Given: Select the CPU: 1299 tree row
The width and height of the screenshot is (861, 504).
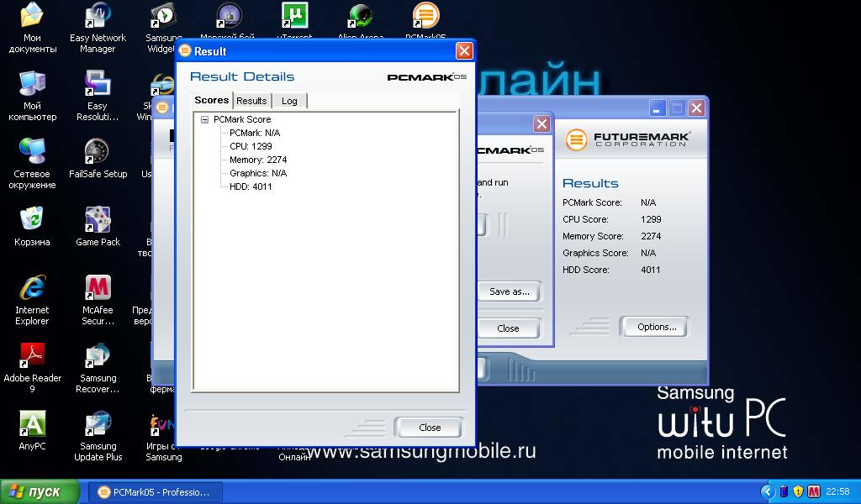Looking at the screenshot, I should coord(251,146).
